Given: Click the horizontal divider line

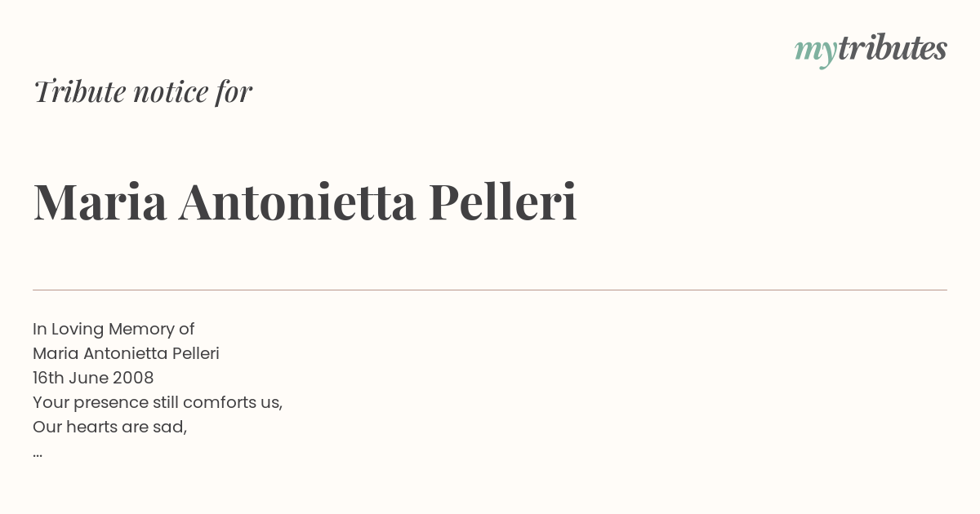Looking at the screenshot, I should pos(490,290).
